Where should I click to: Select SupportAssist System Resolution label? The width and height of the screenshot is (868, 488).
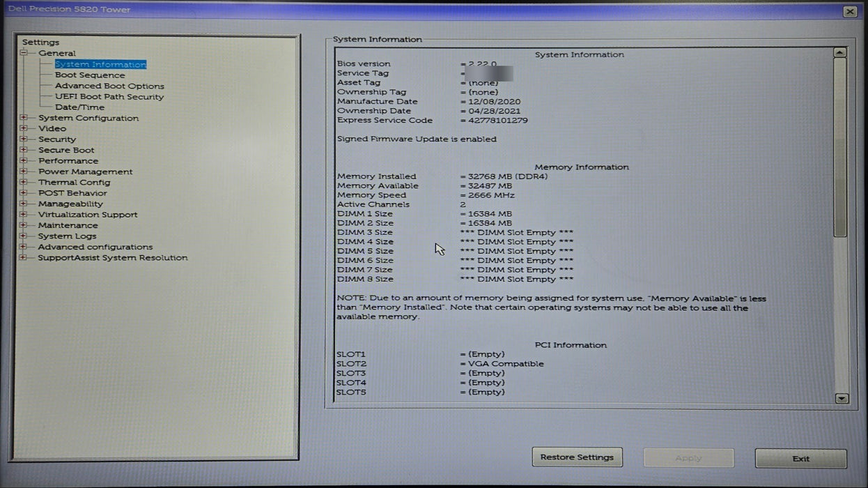[x=113, y=257]
